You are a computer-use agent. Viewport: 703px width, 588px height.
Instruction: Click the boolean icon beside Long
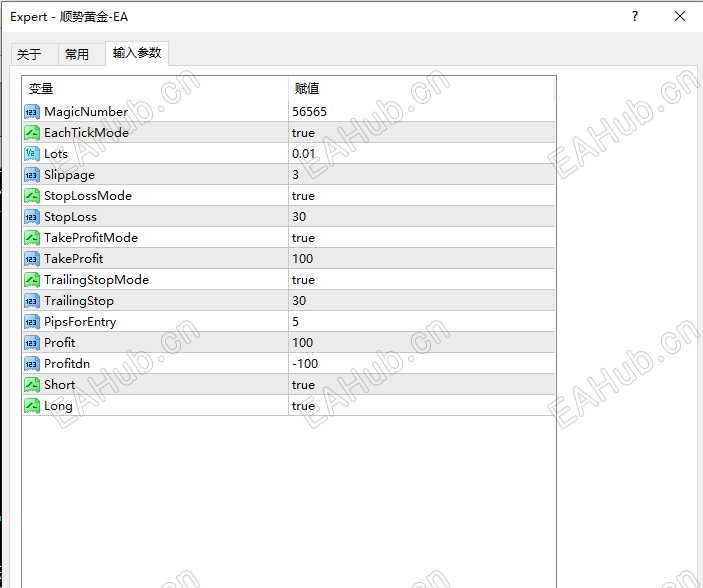[32, 406]
